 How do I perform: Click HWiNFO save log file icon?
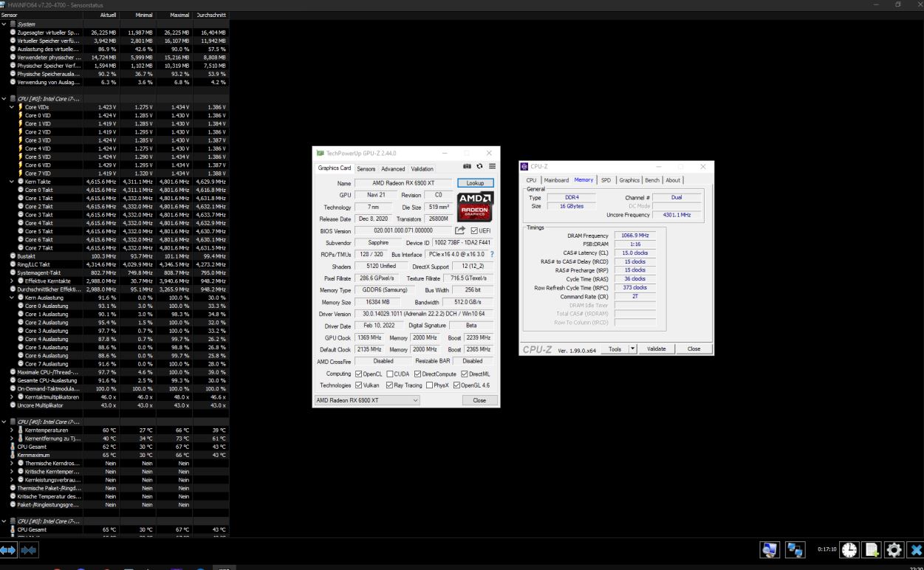coord(871,549)
